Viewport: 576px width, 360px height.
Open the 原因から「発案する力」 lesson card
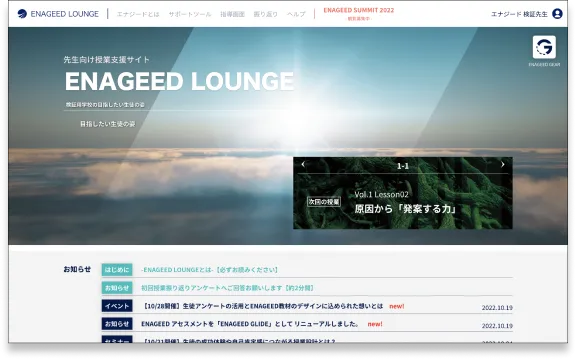click(403, 193)
